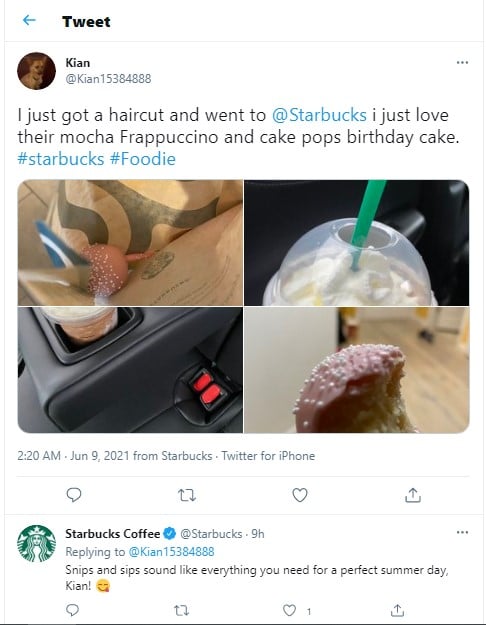Go back using the arrow icon

[x=29, y=20]
